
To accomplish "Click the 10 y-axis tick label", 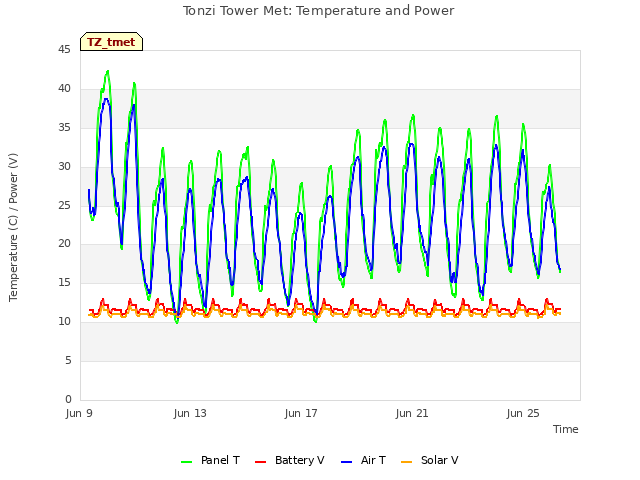I will point(64,322).
